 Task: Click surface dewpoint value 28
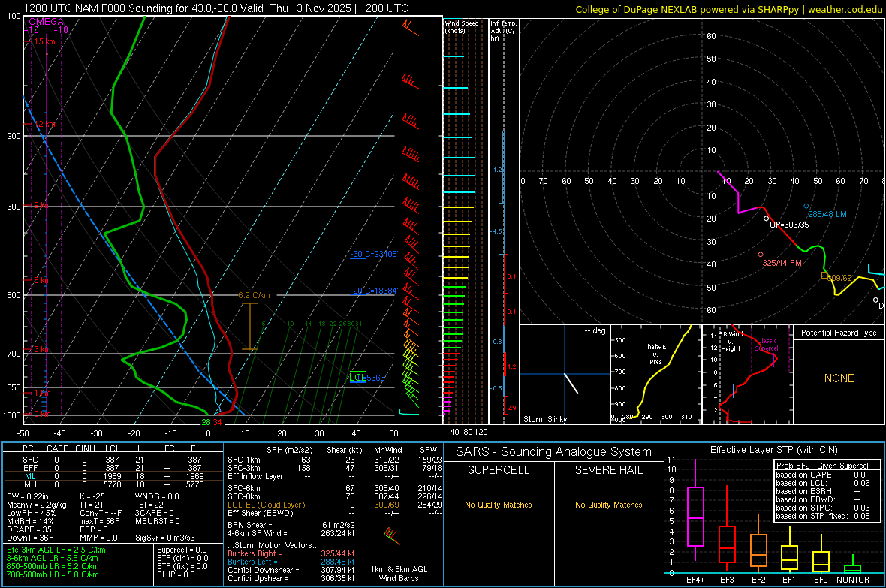click(x=206, y=422)
